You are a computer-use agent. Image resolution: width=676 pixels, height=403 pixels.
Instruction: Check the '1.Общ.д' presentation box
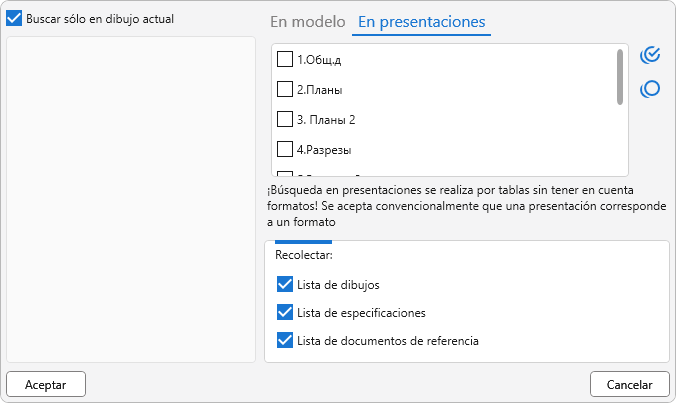tap(285, 59)
